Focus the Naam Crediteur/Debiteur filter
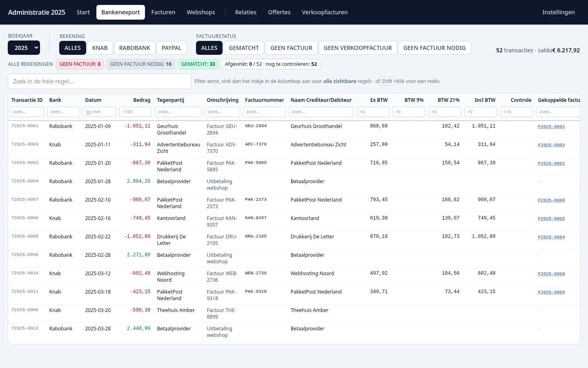This screenshot has height=368, width=588. point(321,112)
